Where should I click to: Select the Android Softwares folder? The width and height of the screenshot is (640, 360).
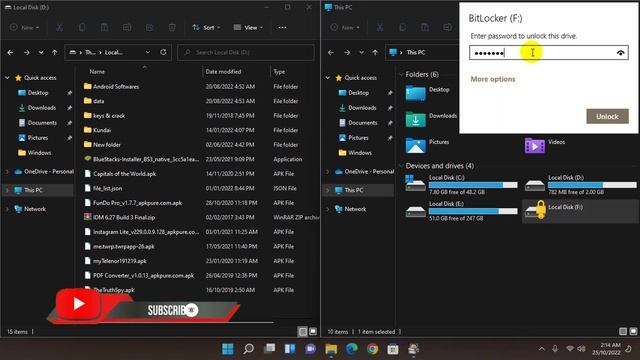(116, 87)
